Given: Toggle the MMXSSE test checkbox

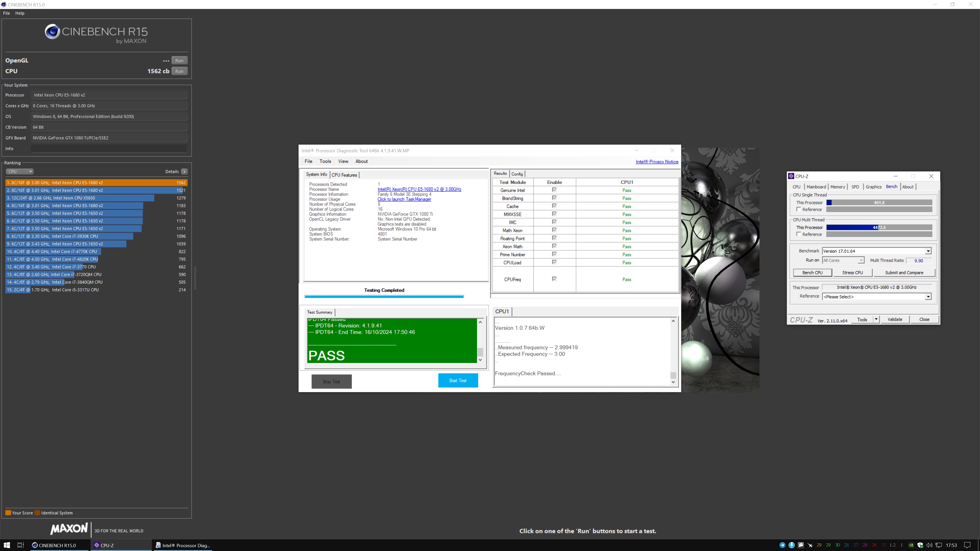Looking at the screenshot, I should 554,214.
